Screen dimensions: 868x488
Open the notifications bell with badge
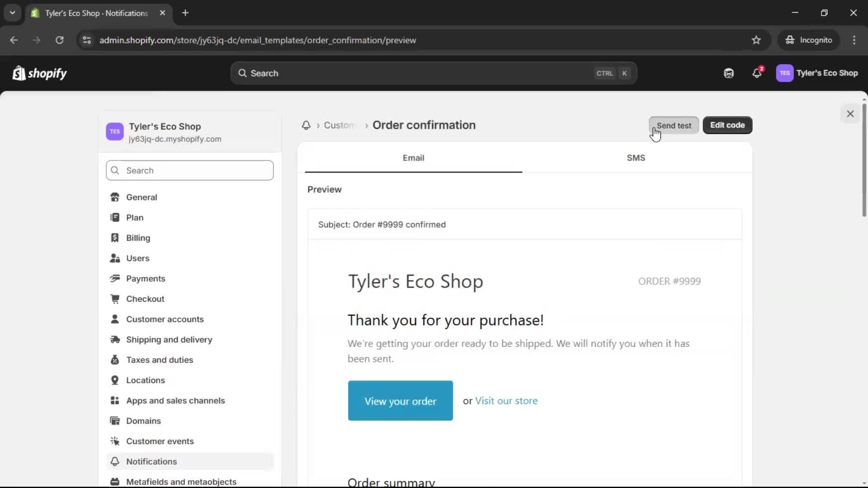pyautogui.click(x=757, y=73)
